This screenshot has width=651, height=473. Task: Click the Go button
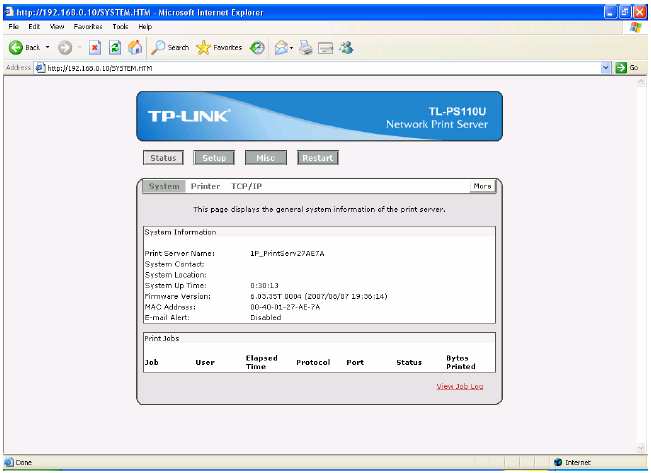(627, 67)
